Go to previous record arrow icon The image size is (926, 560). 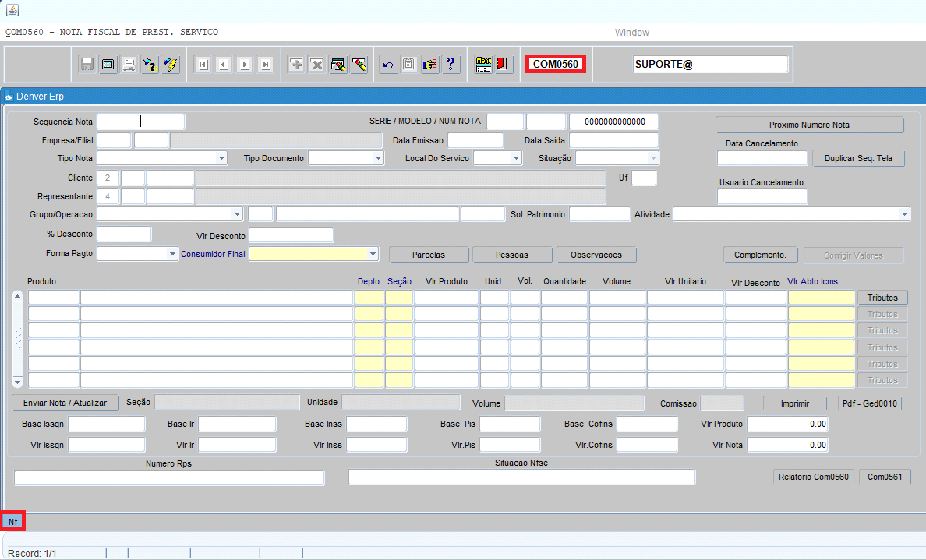(224, 64)
